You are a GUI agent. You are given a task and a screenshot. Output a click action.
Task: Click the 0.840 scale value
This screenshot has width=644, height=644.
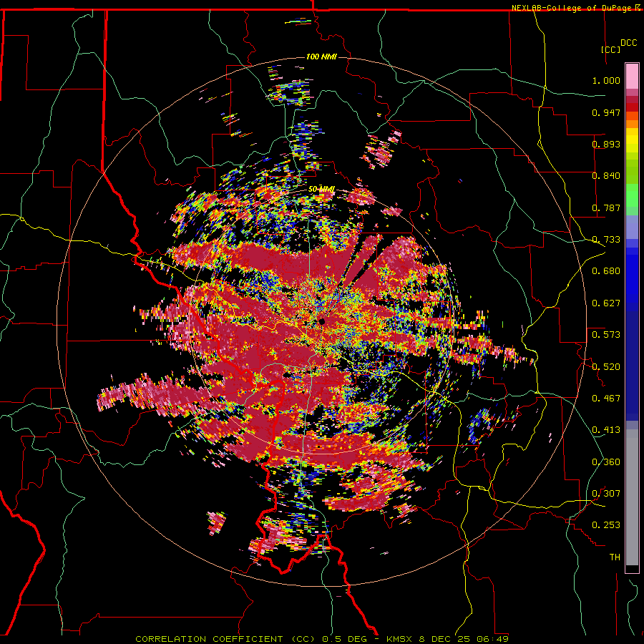point(606,176)
